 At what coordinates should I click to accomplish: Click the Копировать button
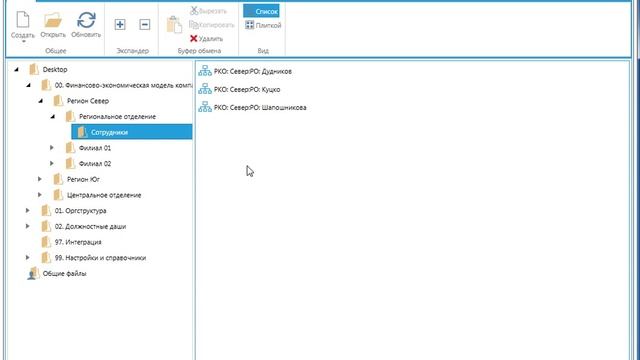(x=211, y=25)
